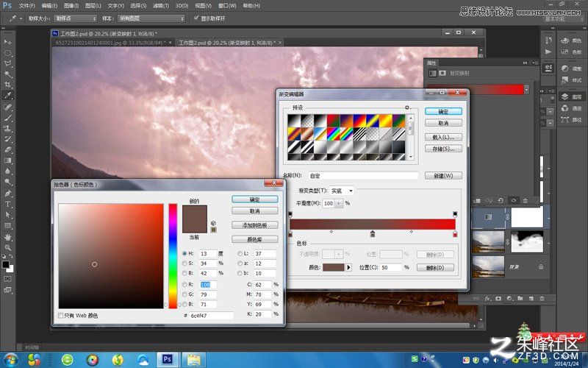Screen dimensions: 588x368
Task: Select the G green radio button
Action: tap(184, 294)
